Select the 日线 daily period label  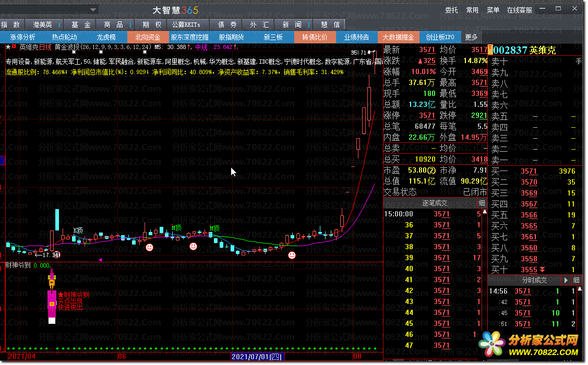45,47
